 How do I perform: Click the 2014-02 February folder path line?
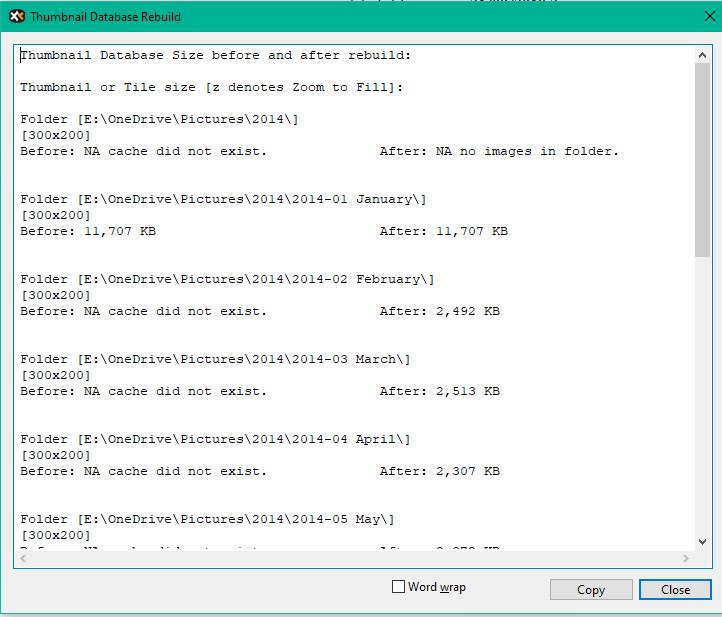(227, 280)
